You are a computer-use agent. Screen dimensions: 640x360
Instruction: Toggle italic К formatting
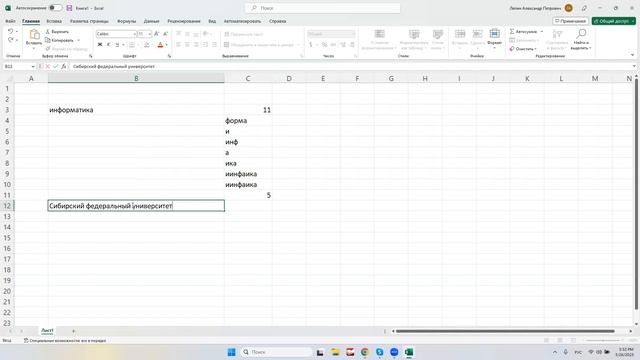[x=108, y=44]
